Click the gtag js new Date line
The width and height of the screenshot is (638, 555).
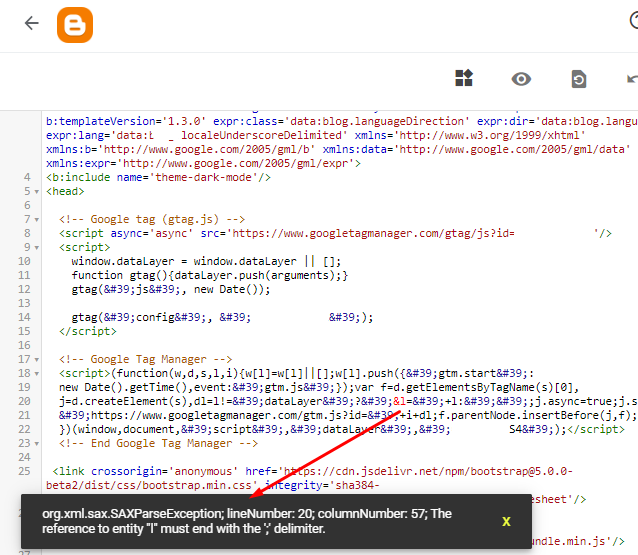pyautogui.click(x=171, y=289)
